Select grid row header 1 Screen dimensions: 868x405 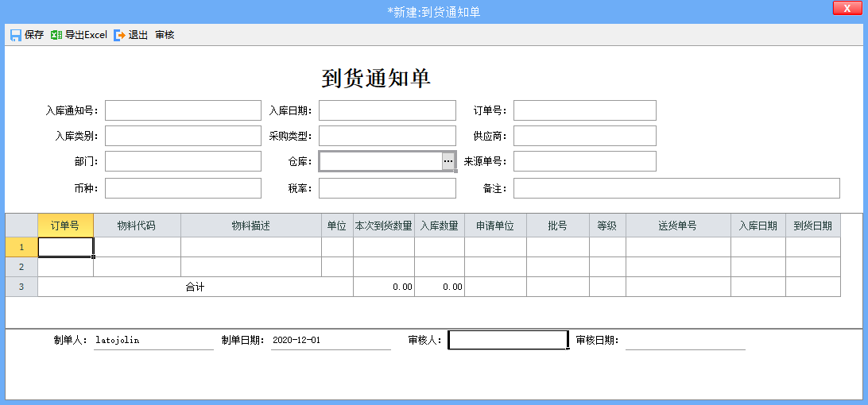tap(21, 247)
